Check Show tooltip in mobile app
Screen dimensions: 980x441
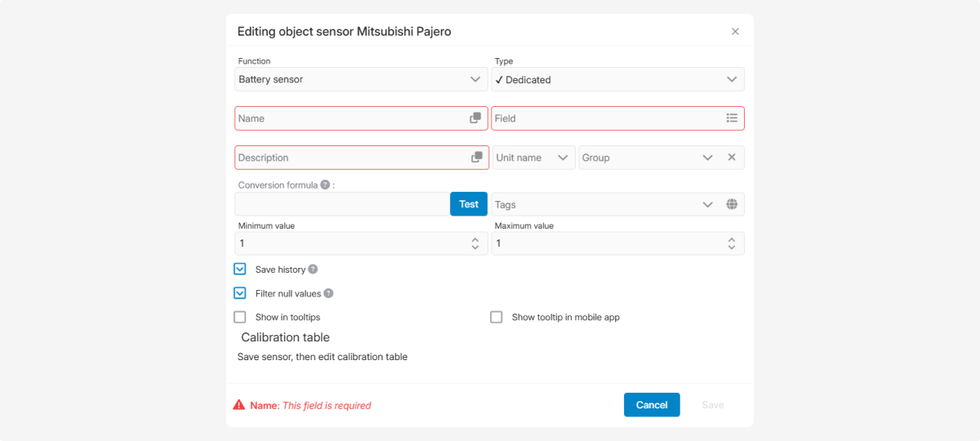point(497,317)
